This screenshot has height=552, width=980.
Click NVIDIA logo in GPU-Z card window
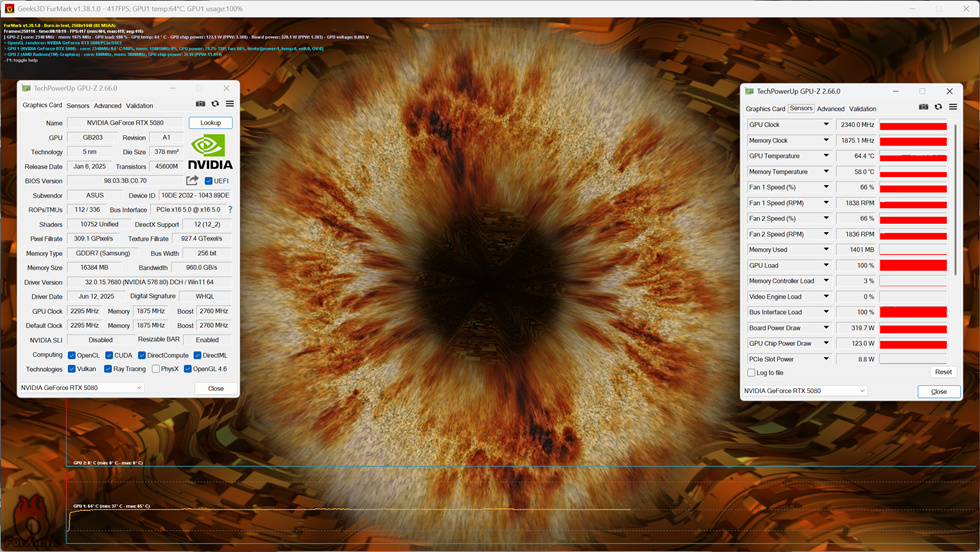(210, 152)
